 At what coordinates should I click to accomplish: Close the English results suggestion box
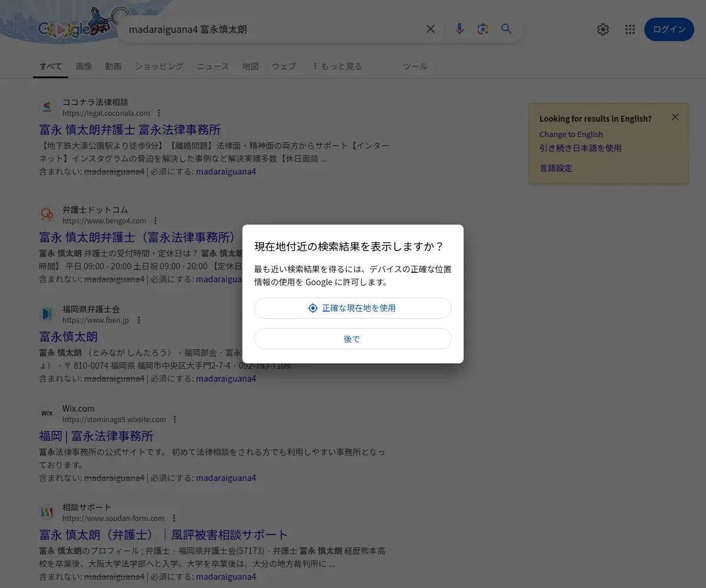(x=675, y=117)
